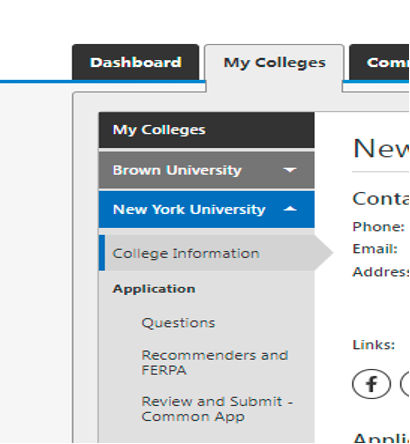This screenshot has width=410, height=444.
Task: Select the My Colleges tab
Action: [x=274, y=62]
